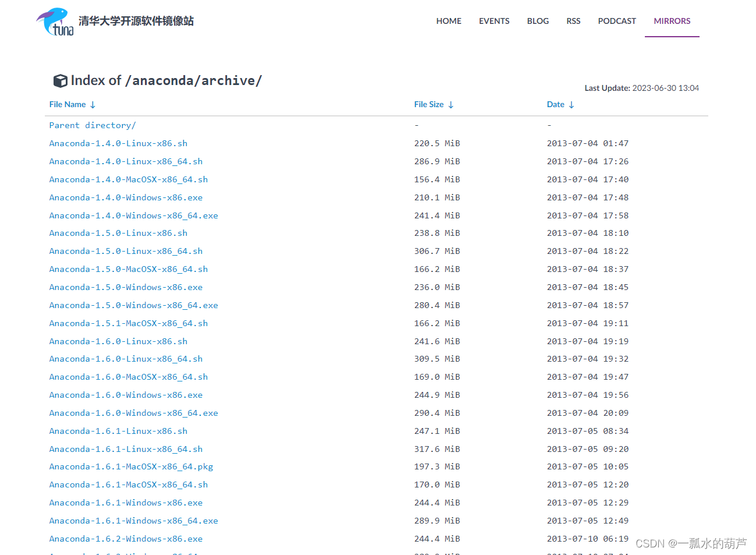The image size is (756, 555).
Task: Download Anaconda-1.5.0-MacOSX-x86_64.sh
Action: pyautogui.click(x=128, y=269)
